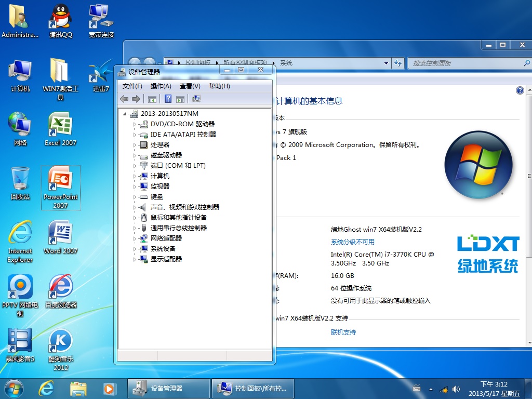The height and width of the screenshot is (399, 532).
Task: Select the Administrator folder desktop icon
Action: pyautogui.click(x=20, y=21)
